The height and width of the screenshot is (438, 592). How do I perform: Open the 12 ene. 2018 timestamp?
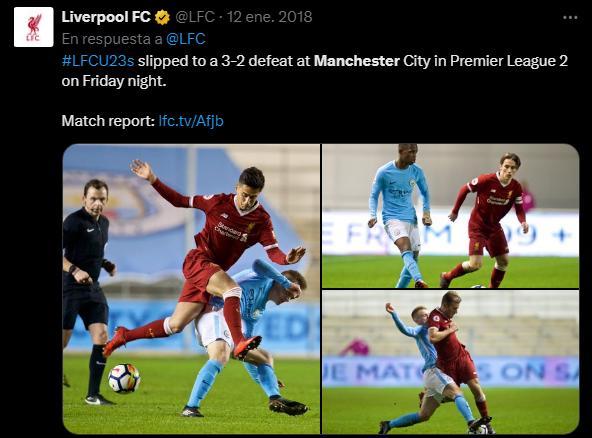pyautogui.click(x=269, y=17)
